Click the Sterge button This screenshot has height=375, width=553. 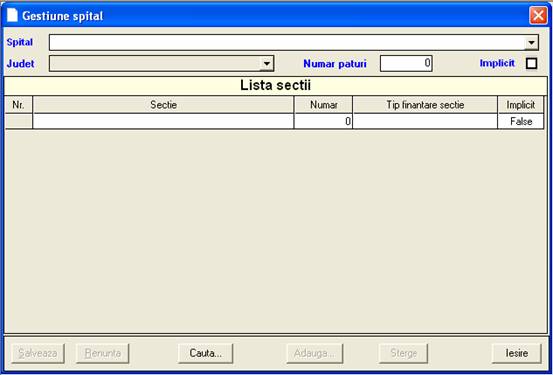403,353
